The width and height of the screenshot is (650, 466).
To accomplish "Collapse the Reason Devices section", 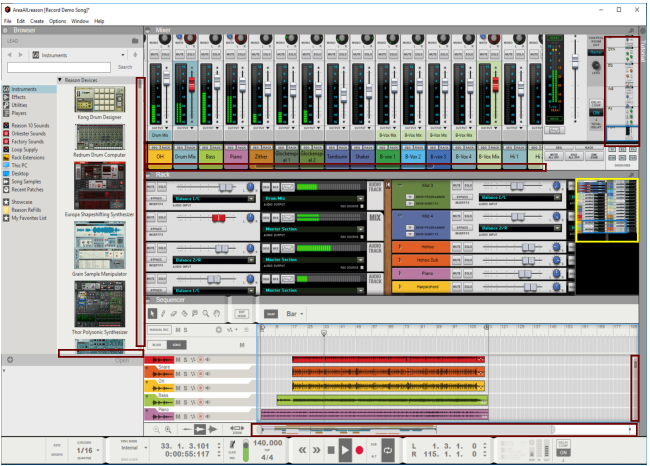I will (x=60, y=80).
